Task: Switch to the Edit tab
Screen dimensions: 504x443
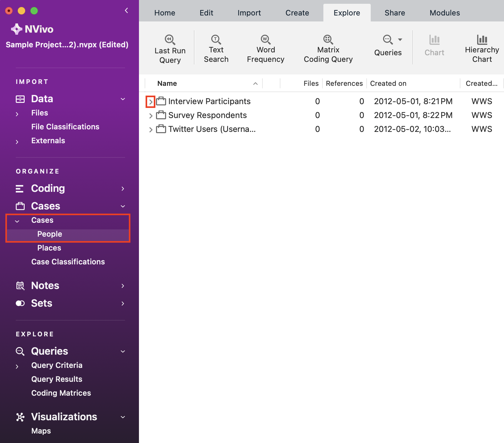Action: click(206, 13)
